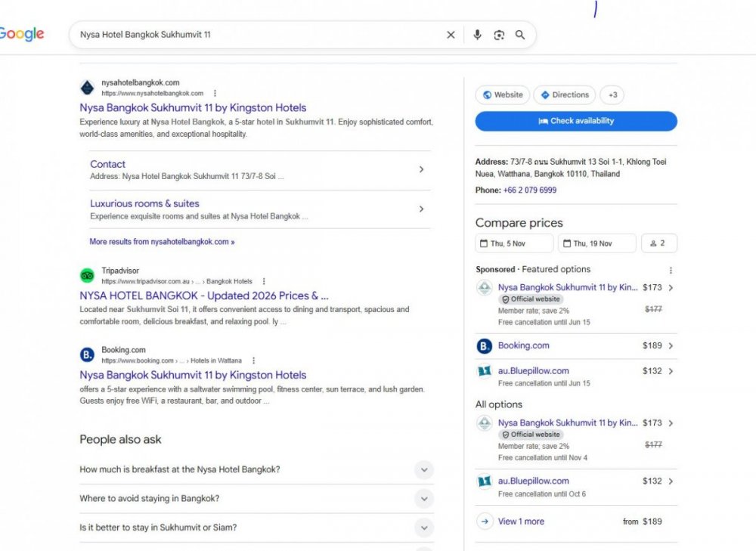Click View 1 more price options

coord(521,521)
